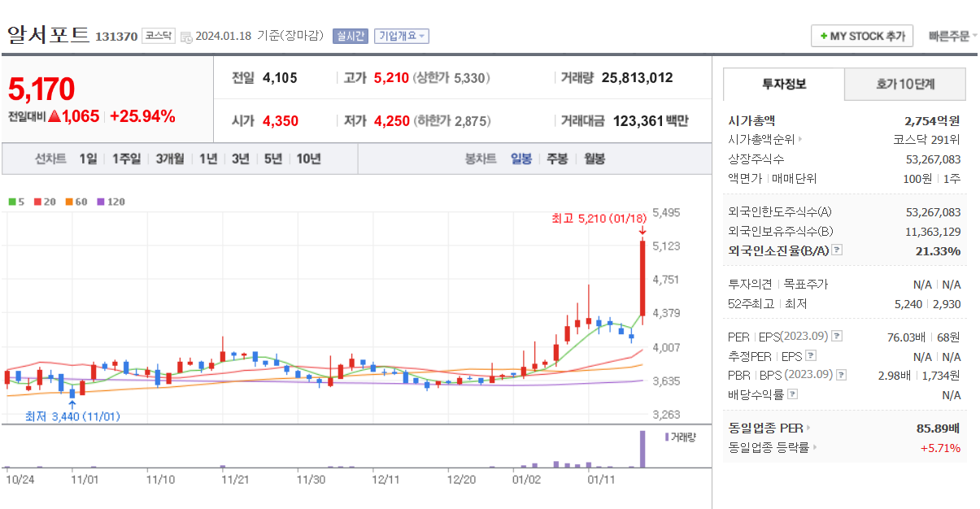Click the 상장주식수 value
The height and width of the screenshot is (509, 980).
click(x=933, y=159)
